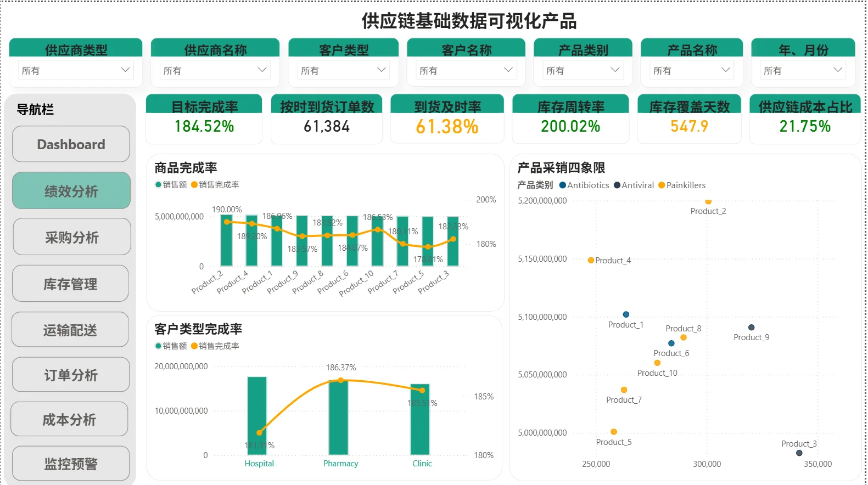The image size is (868, 485).
Task: Click the 库存周转率 KPI card
Action: click(x=570, y=119)
